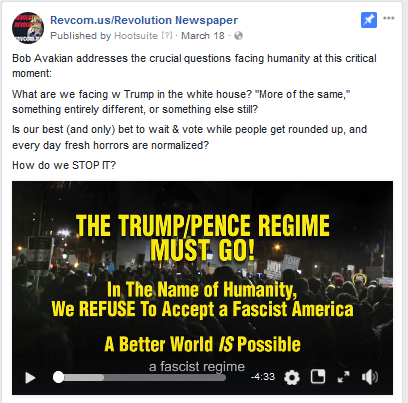This screenshot has height=403, width=408.
Task: Mute the video with the speaker icon
Action: 370,377
